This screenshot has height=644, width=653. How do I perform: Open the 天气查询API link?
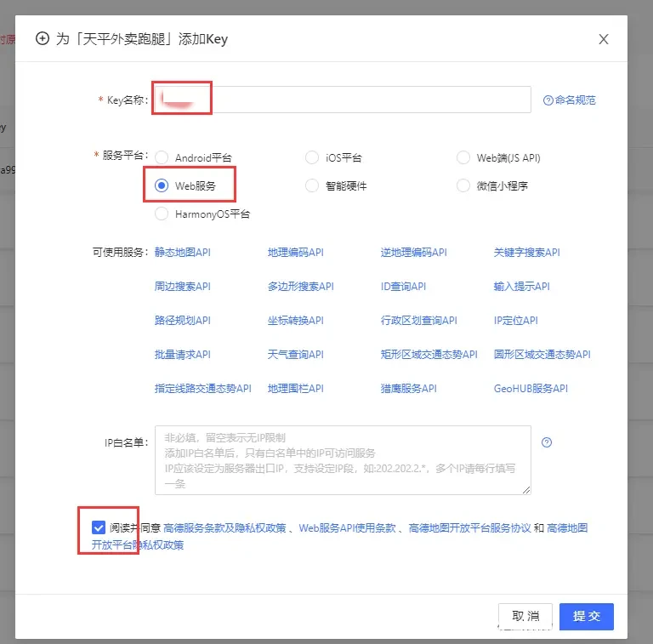tap(296, 355)
